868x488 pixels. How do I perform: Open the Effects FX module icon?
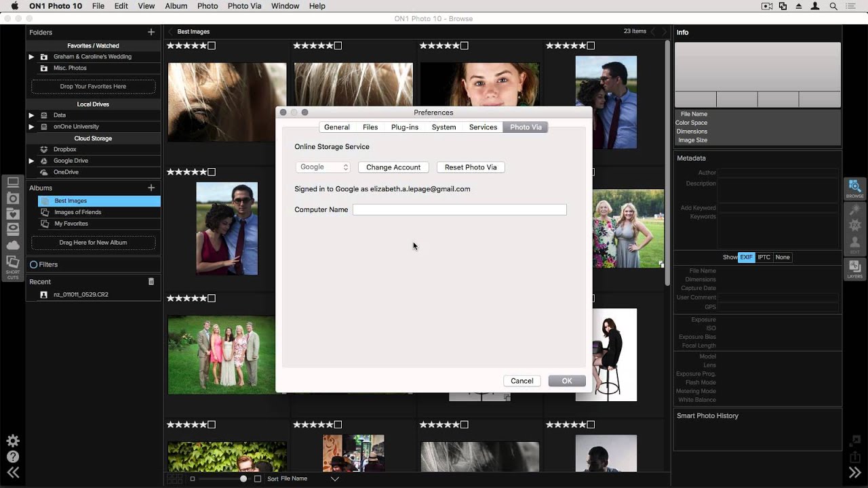pyautogui.click(x=854, y=225)
